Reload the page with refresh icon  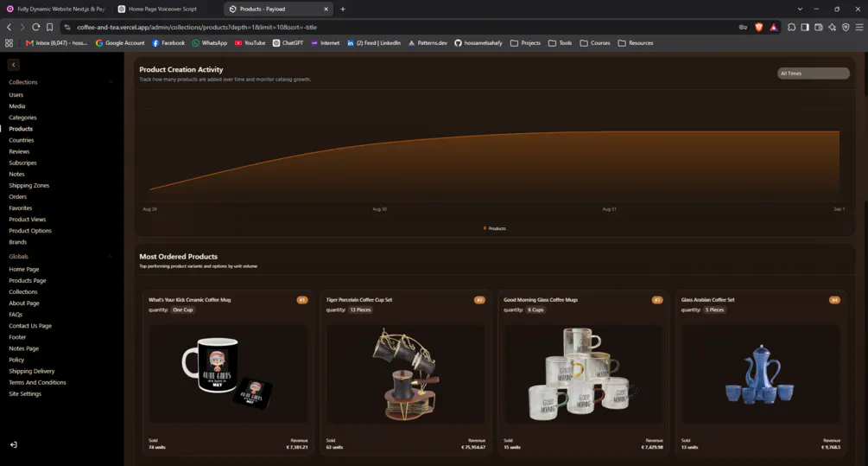[x=36, y=27]
